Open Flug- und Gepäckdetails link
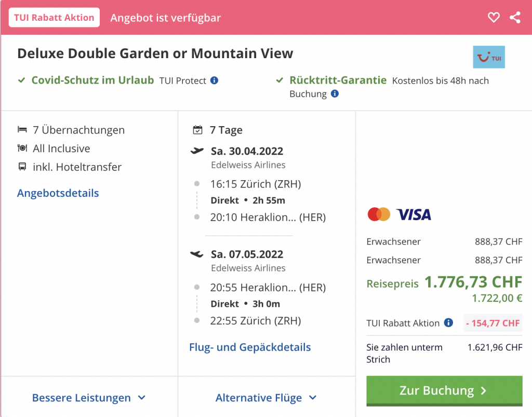 pos(250,347)
